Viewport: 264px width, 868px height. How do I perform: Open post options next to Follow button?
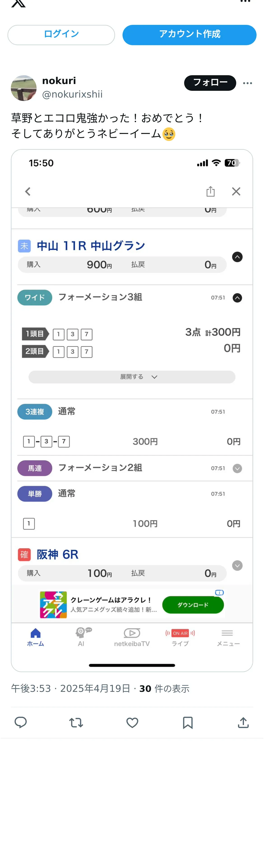248,83
